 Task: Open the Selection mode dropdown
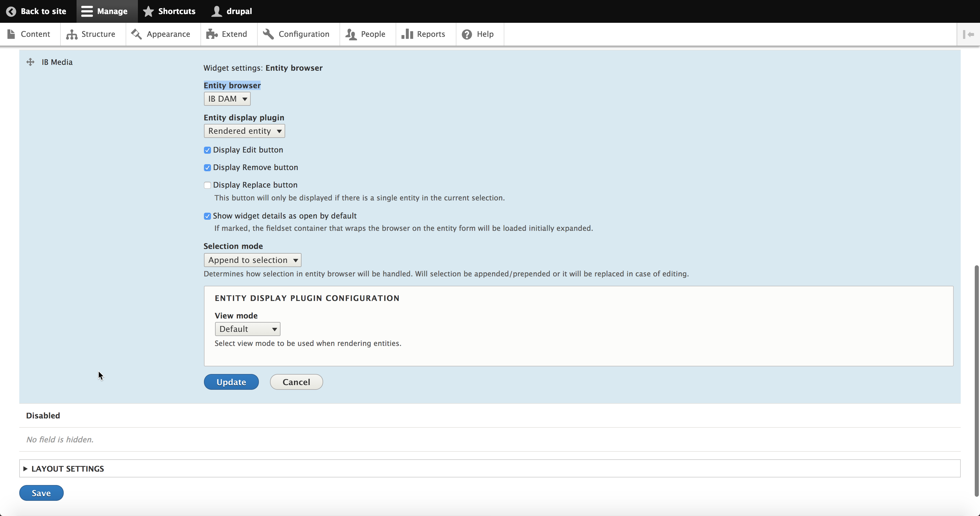[252, 260]
